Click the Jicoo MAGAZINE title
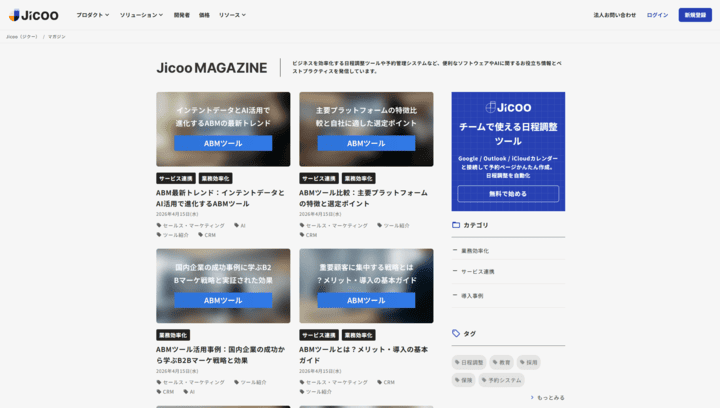 (x=212, y=68)
